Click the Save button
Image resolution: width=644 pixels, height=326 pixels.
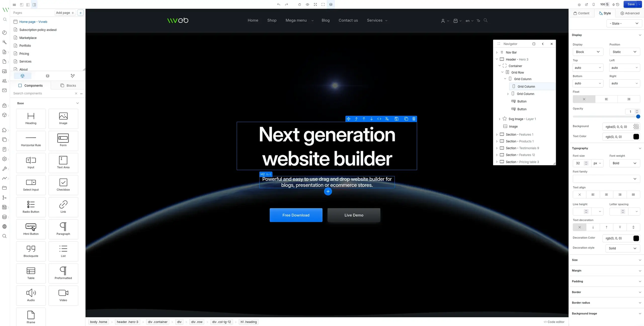pos(631,4)
